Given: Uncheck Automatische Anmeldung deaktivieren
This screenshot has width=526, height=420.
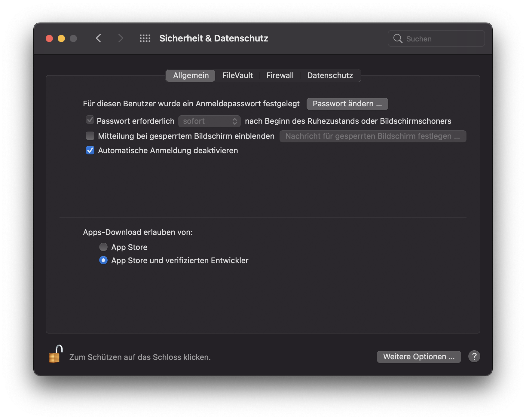Looking at the screenshot, I should pyautogui.click(x=90, y=150).
